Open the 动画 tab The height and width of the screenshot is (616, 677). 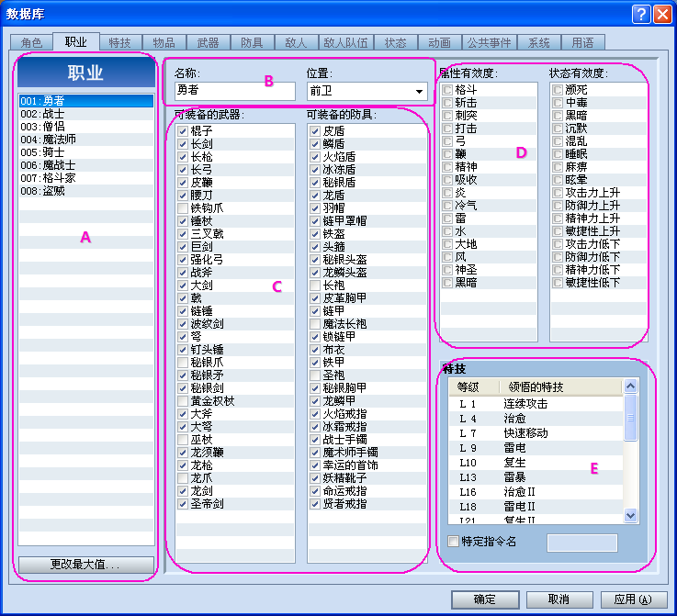439,43
